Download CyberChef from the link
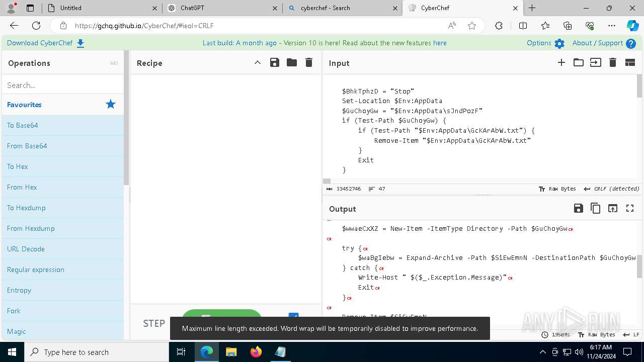 click(46, 43)
